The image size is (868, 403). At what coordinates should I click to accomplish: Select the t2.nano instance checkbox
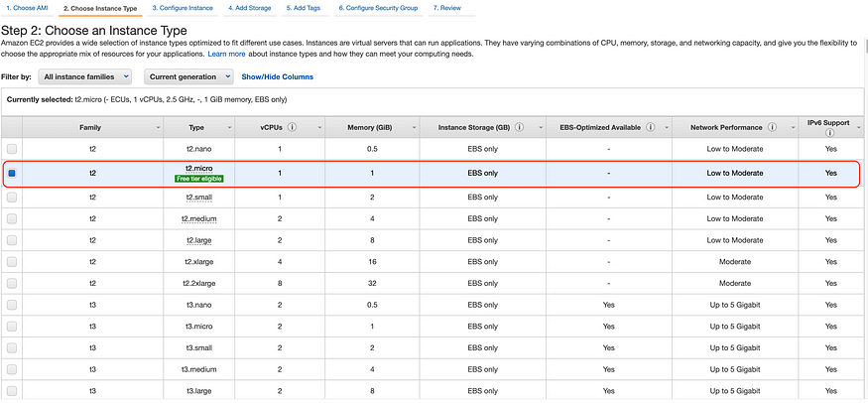click(12, 148)
